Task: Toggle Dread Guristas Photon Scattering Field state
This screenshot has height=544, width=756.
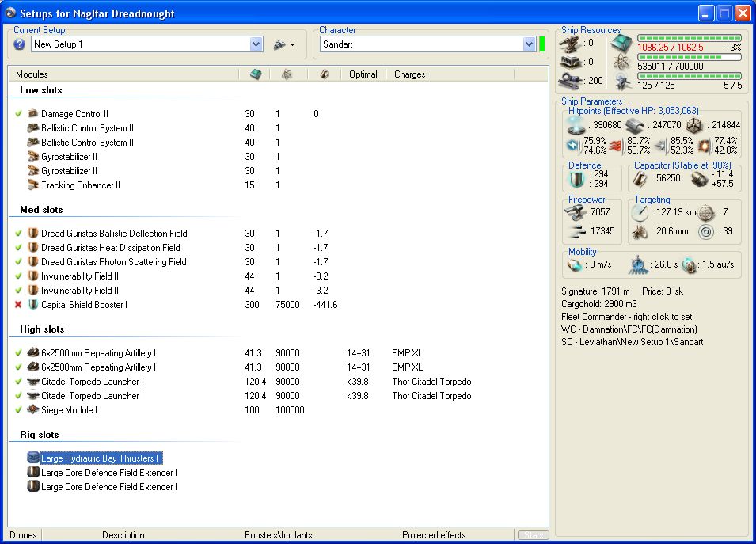Action: click(x=18, y=262)
